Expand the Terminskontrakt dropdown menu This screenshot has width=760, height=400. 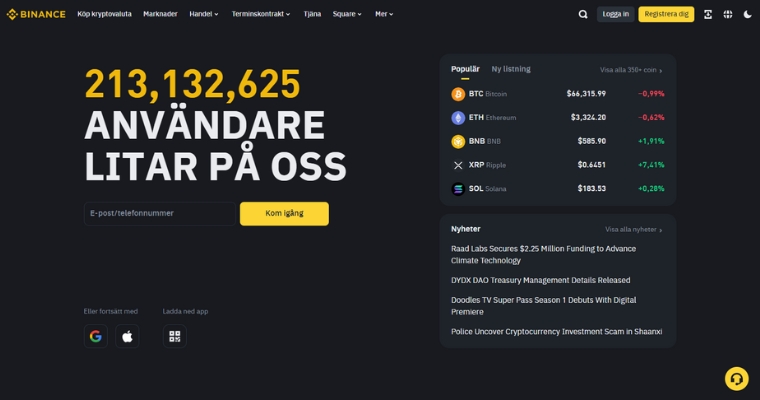[261, 14]
